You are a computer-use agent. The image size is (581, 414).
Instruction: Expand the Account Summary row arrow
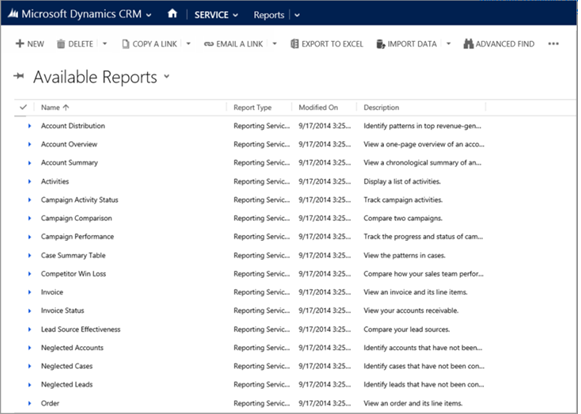(x=30, y=163)
